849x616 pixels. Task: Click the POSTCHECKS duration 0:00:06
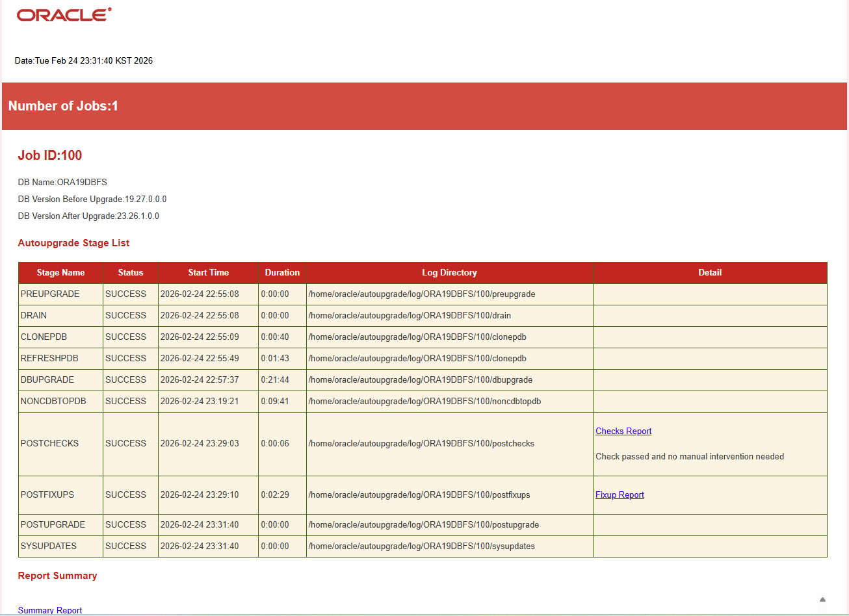(x=275, y=444)
